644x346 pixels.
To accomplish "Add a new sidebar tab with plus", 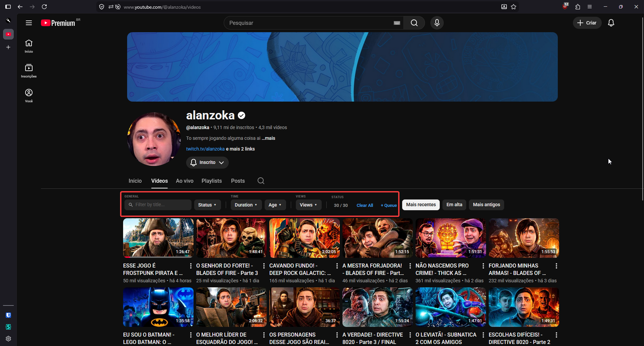I will click(x=8, y=47).
